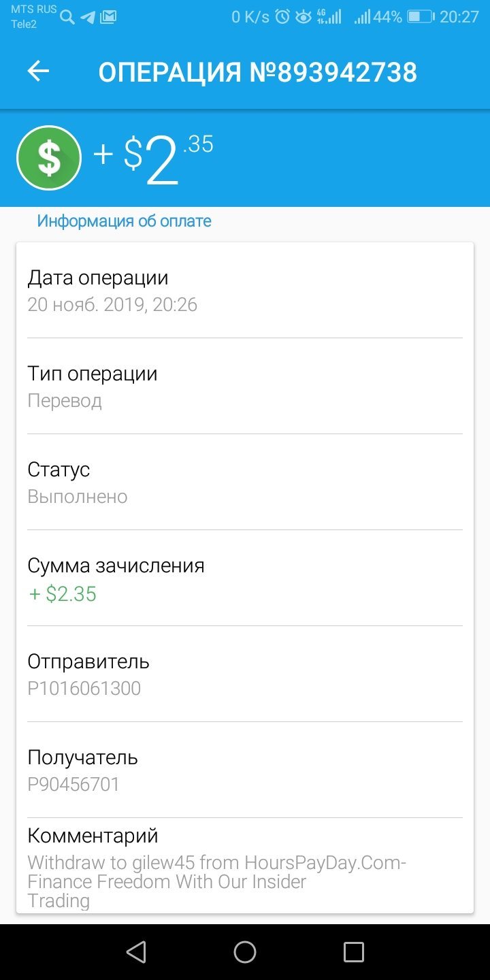The width and height of the screenshot is (490, 980).
Task: Tap the Telegram icon in status bar
Action: (x=88, y=17)
